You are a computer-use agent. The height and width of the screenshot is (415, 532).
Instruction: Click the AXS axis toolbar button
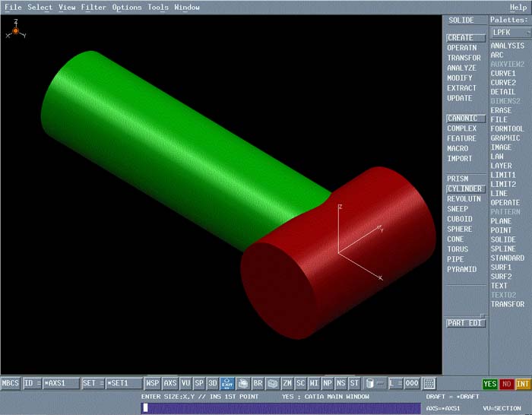click(x=170, y=384)
